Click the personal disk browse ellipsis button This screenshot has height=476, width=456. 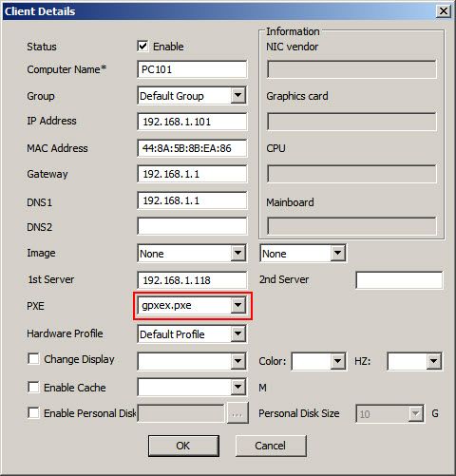click(237, 413)
